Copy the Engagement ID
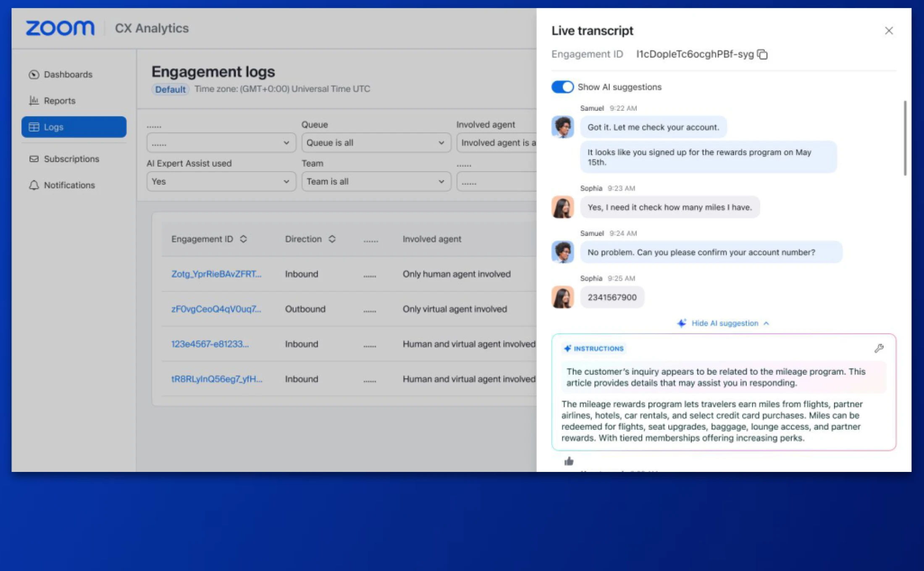Viewport: 924px width, 571px height. click(762, 54)
